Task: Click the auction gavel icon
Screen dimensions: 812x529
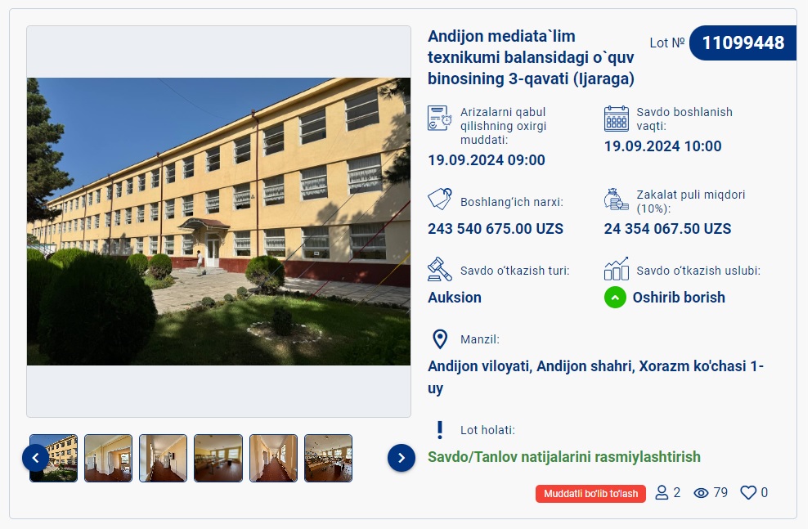Action: (440, 269)
